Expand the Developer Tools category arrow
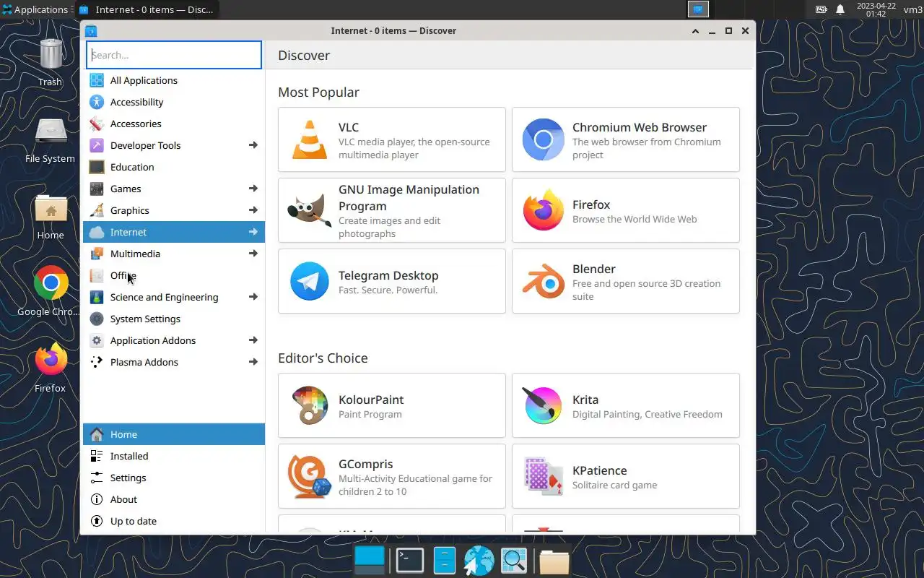The width and height of the screenshot is (924, 578). pyautogui.click(x=253, y=145)
